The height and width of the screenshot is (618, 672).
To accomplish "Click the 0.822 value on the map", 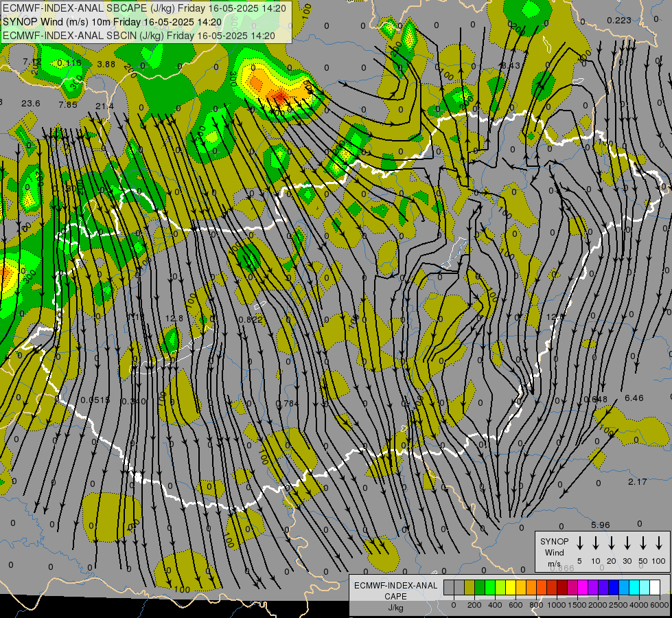I will point(251,319).
